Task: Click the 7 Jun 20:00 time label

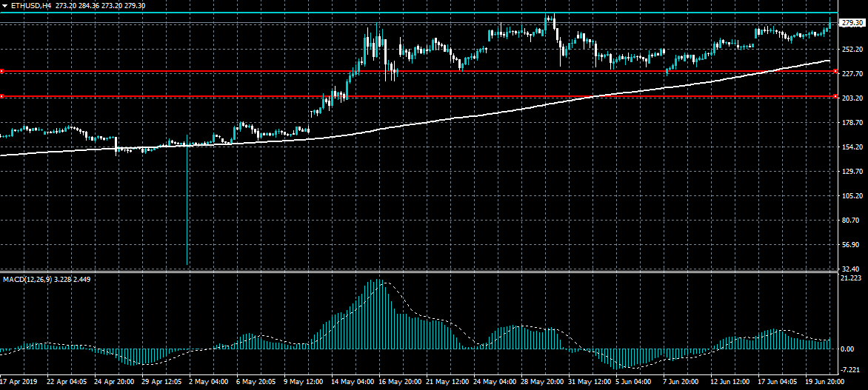Action: click(680, 382)
